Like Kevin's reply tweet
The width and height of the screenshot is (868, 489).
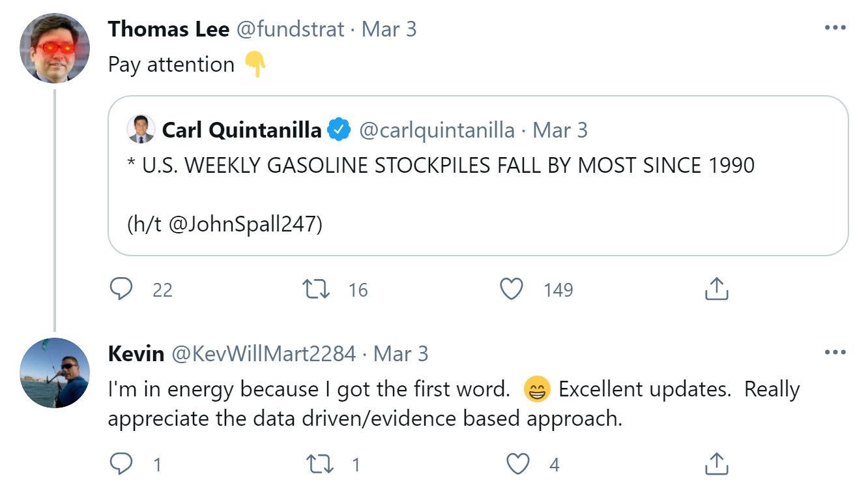pyautogui.click(x=518, y=464)
